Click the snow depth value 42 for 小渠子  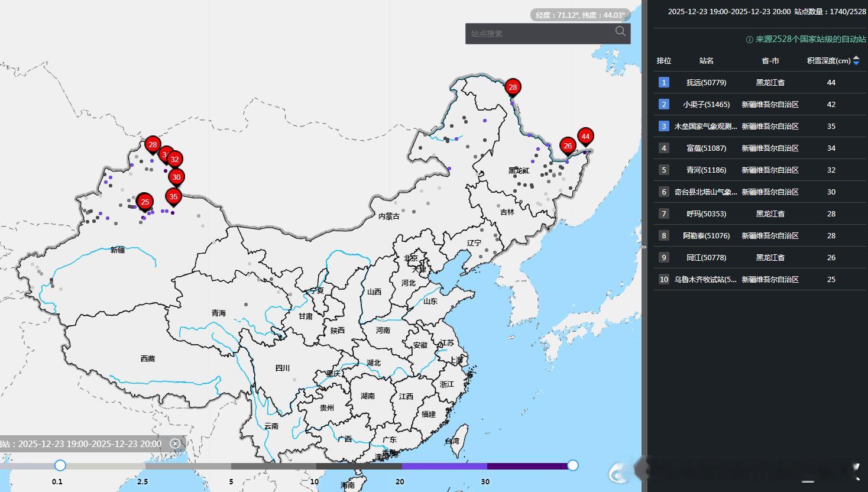pos(831,105)
